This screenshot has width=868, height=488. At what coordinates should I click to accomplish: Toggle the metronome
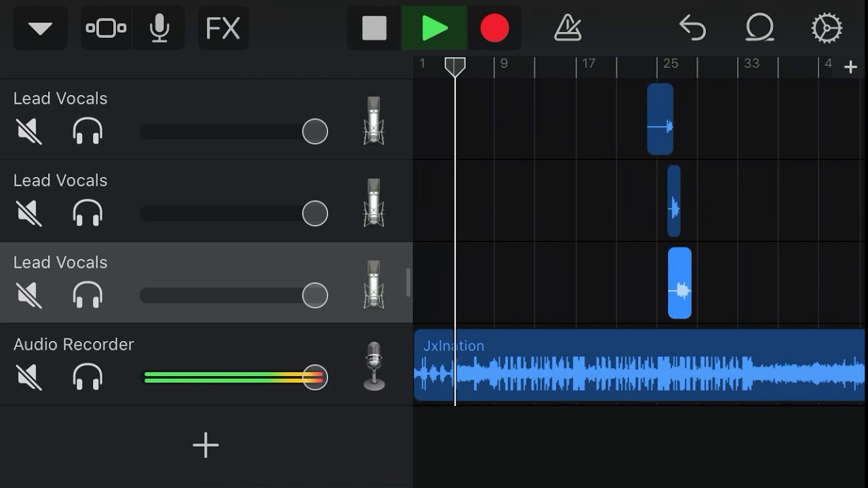(x=568, y=28)
